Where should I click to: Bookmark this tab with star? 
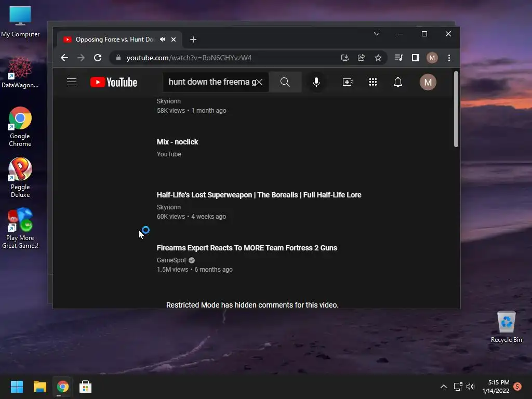coord(378,58)
